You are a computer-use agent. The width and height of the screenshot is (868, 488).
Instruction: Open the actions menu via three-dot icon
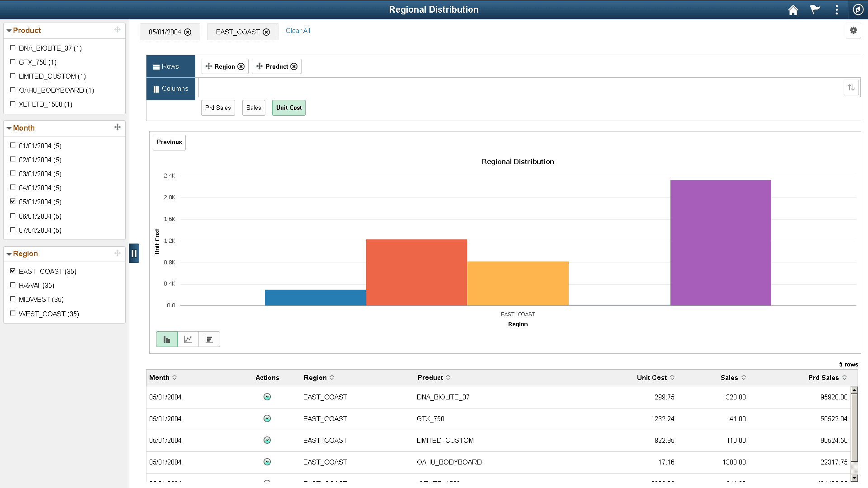pos(836,9)
